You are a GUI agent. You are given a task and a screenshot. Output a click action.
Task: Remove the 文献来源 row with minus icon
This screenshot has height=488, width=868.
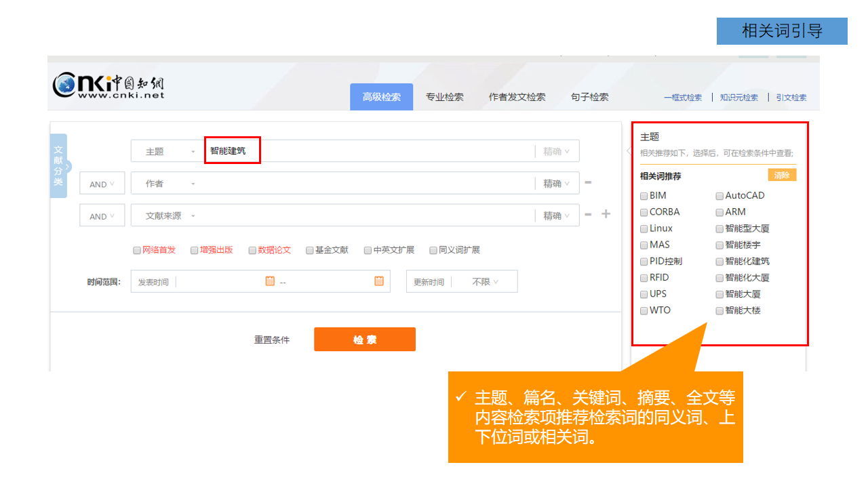tap(588, 215)
